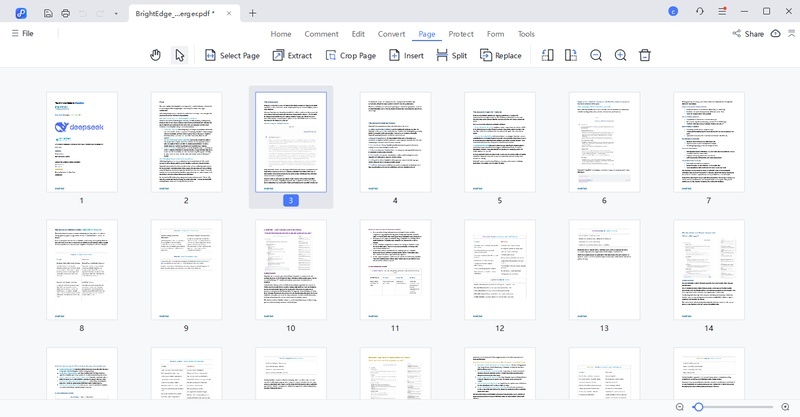Open the File menu

pos(22,33)
